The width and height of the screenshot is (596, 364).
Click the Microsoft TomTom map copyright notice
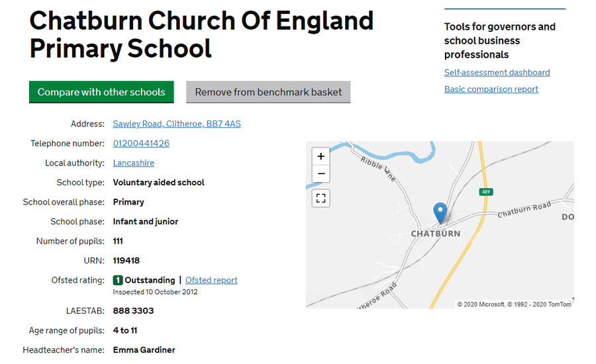click(x=514, y=304)
